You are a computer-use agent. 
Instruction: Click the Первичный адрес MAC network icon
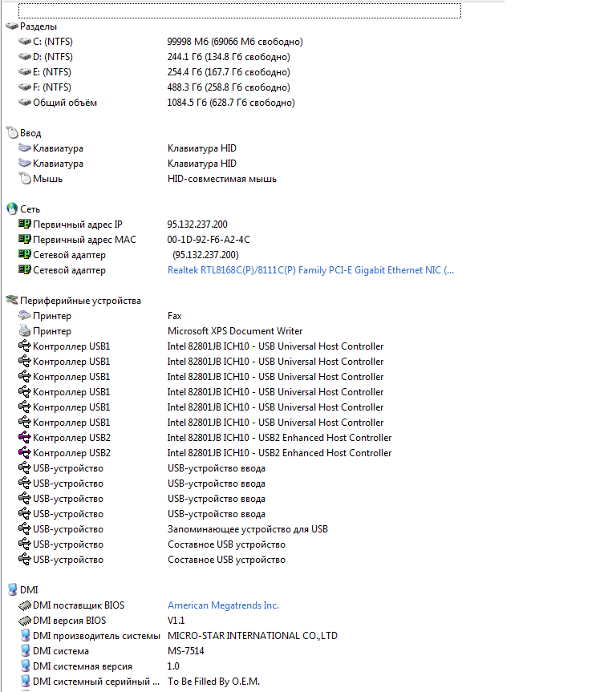25,239
